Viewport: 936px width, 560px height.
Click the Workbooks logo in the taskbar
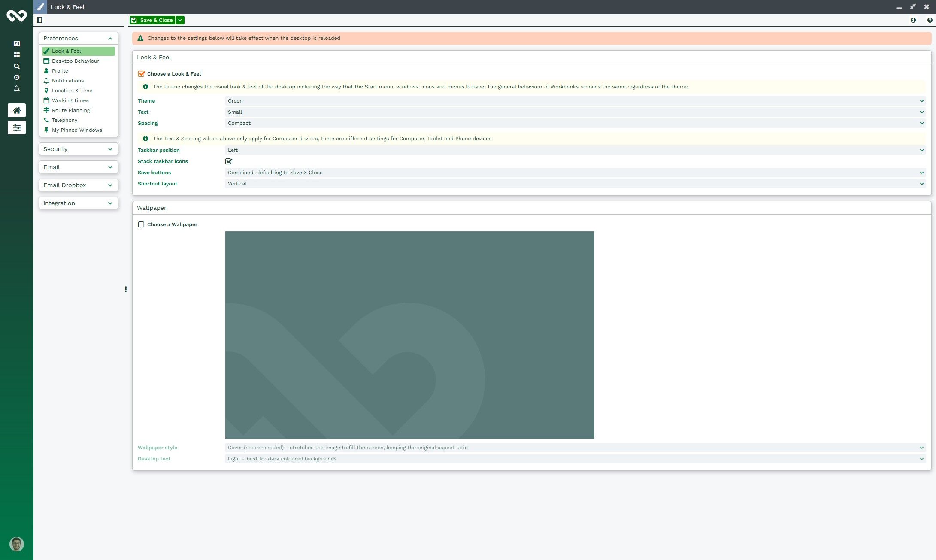[16, 16]
